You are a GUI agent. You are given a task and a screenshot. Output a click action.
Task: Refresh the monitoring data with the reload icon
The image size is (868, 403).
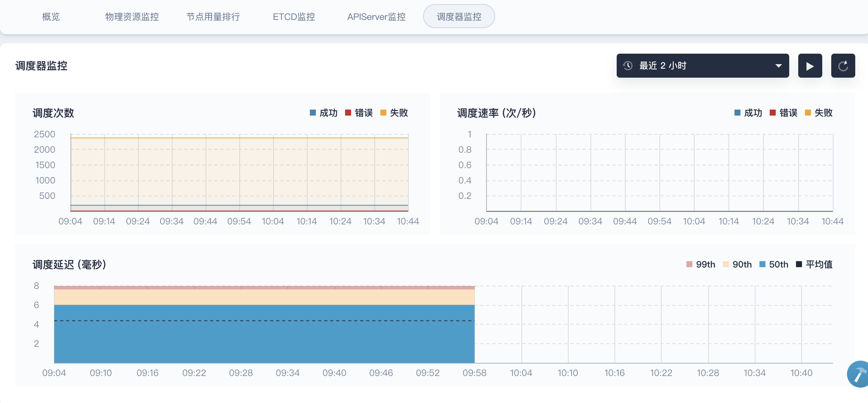coord(843,66)
